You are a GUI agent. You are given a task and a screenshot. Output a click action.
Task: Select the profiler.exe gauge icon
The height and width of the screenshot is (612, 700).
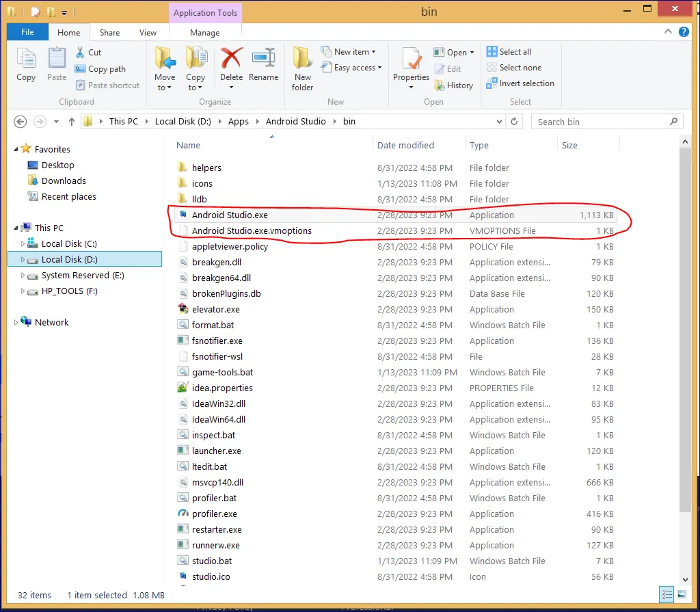pos(183,514)
